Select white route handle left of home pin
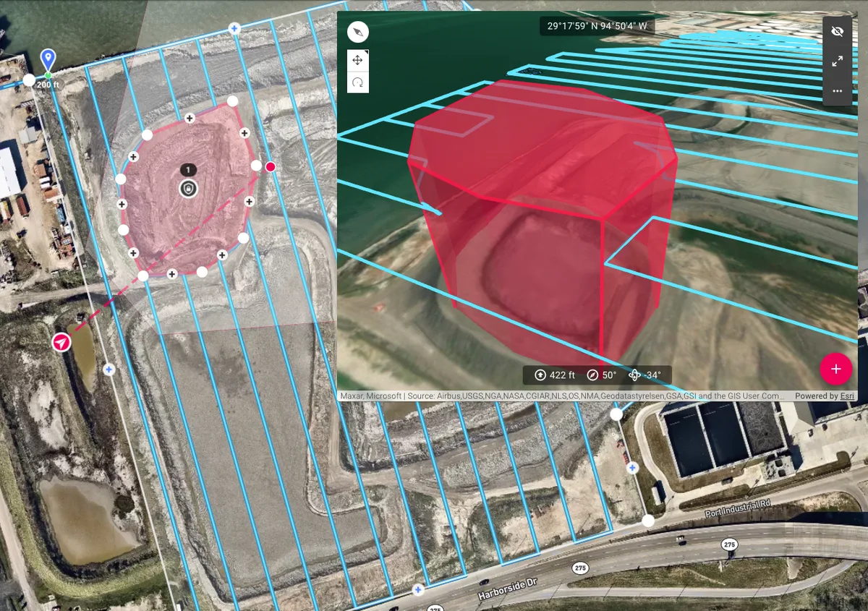868x611 pixels. coord(29,80)
